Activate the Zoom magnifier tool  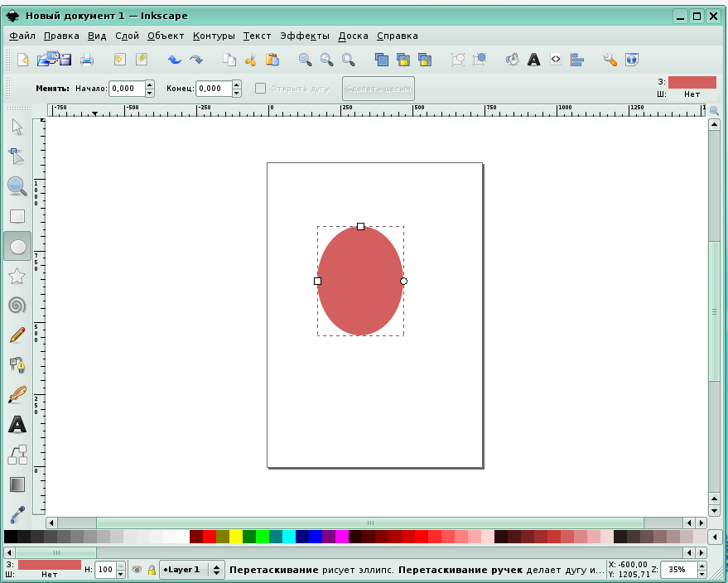[x=17, y=186]
